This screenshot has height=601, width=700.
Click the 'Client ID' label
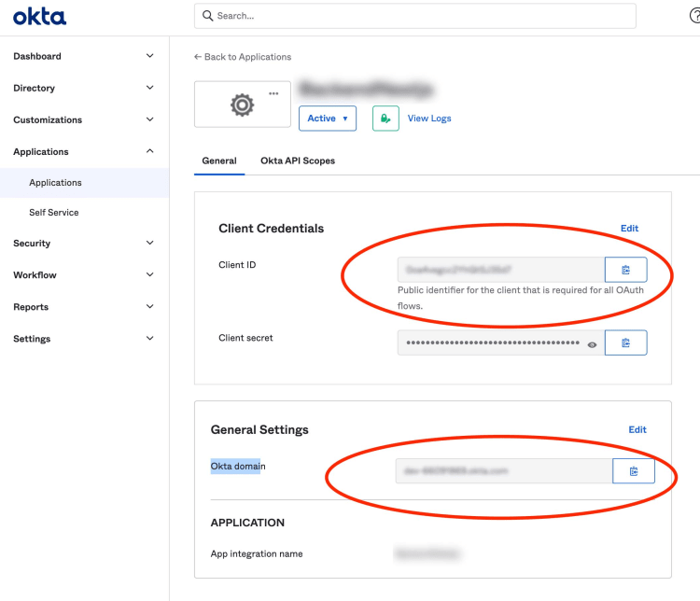pyautogui.click(x=237, y=265)
